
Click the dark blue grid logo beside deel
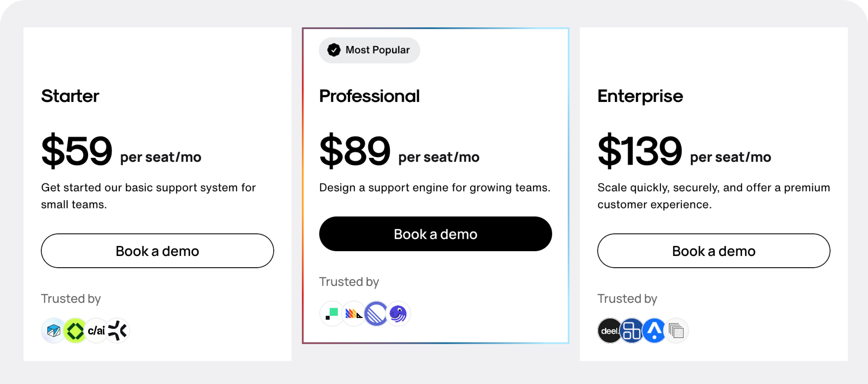coord(631,330)
